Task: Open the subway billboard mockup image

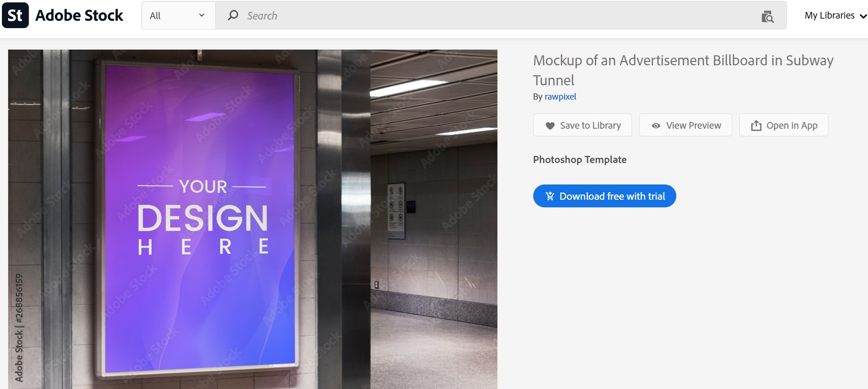Action: 252,219
